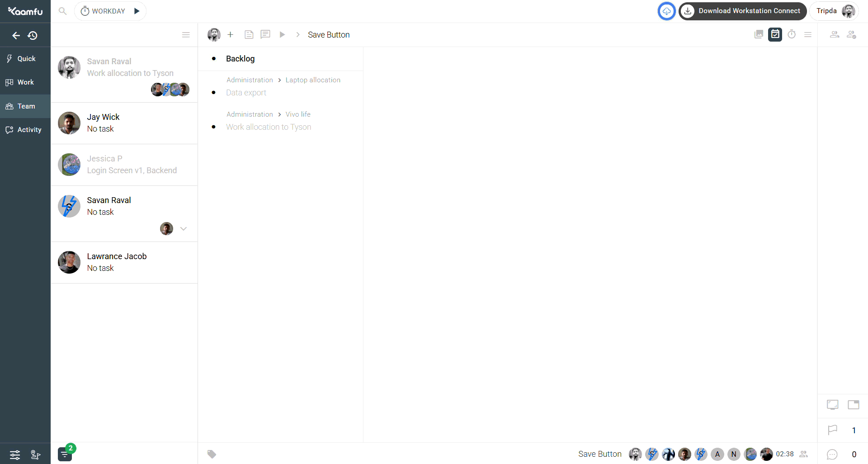Click the plus icon to add task
868x464 pixels.
230,34
